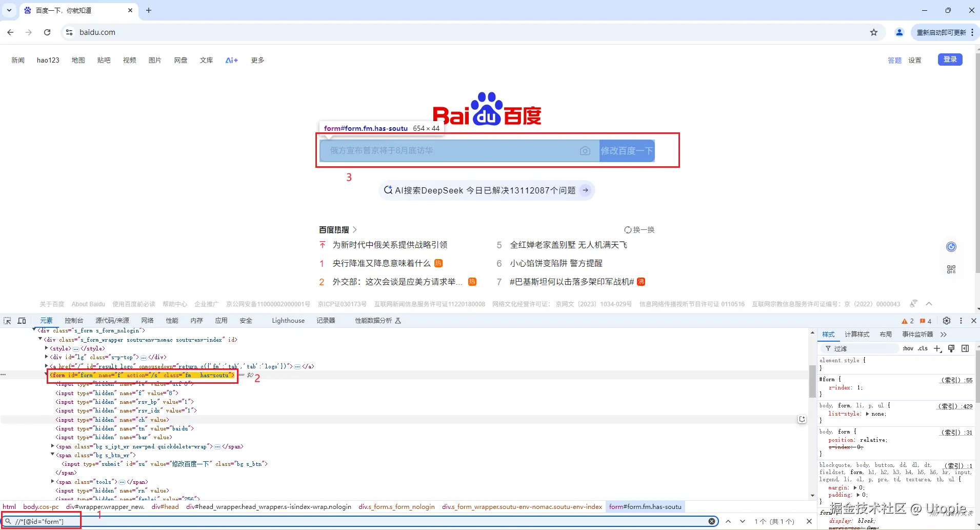Open hot search 央行降准又降息意味着什么
980x530 pixels.
(382, 263)
